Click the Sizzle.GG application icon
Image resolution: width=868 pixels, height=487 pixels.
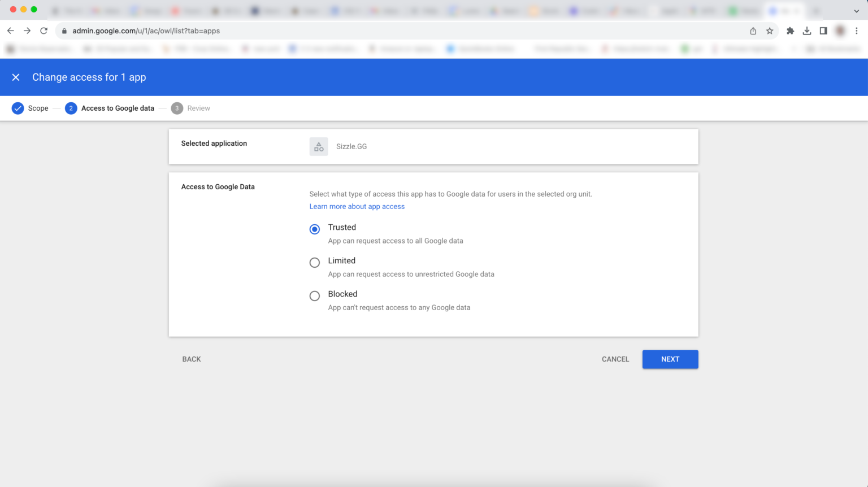[x=319, y=146]
